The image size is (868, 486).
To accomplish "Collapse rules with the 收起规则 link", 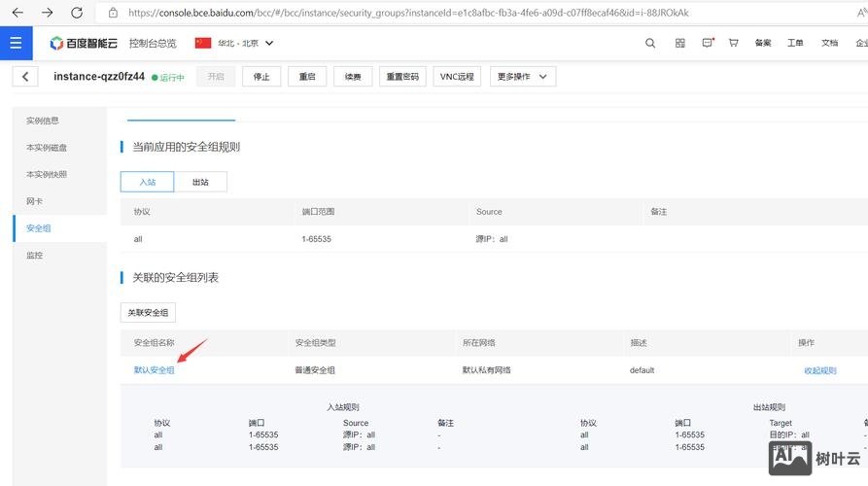I will pyautogui.click(x=819, y=370).
